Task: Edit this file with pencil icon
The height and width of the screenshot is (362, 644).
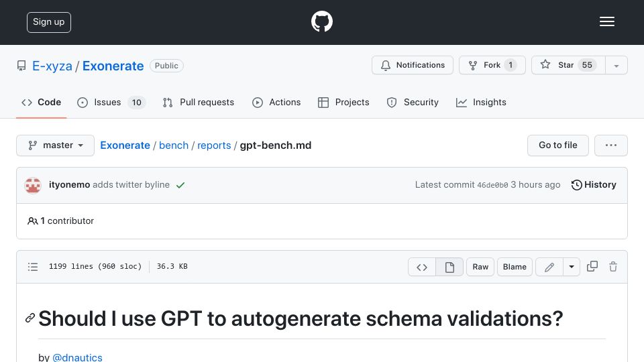Action: coord(549,267)
